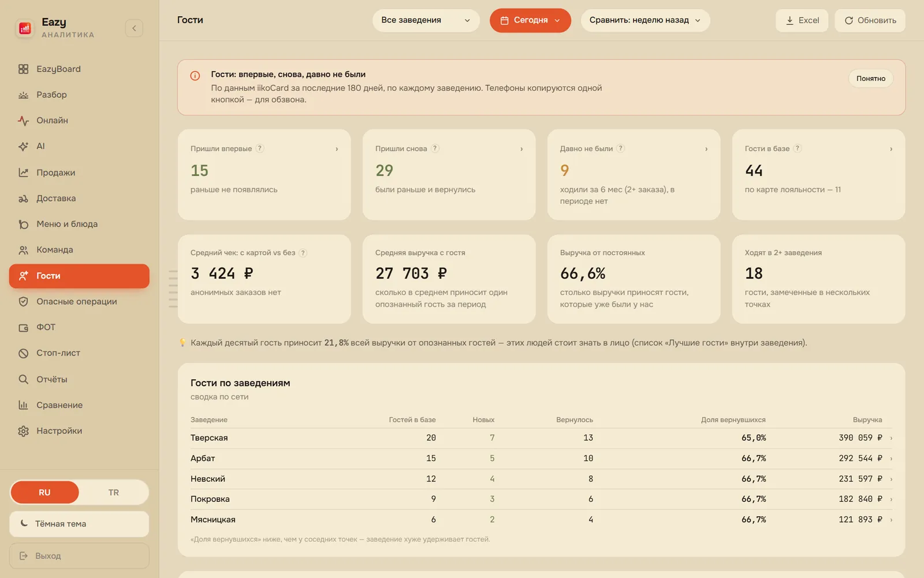Click the Онлайн pulse icon
The image size is (924, 578).
pyautogui.click(x=23, y=120)
